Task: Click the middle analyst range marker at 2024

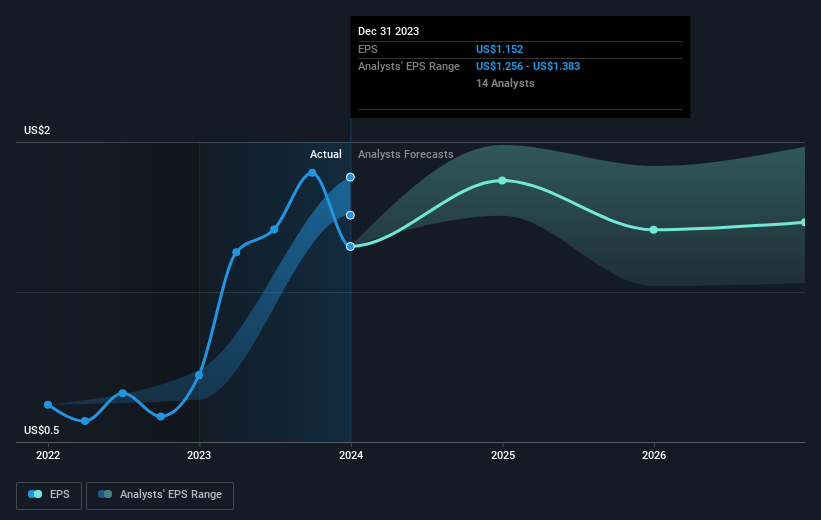Action: coord(350,215)
